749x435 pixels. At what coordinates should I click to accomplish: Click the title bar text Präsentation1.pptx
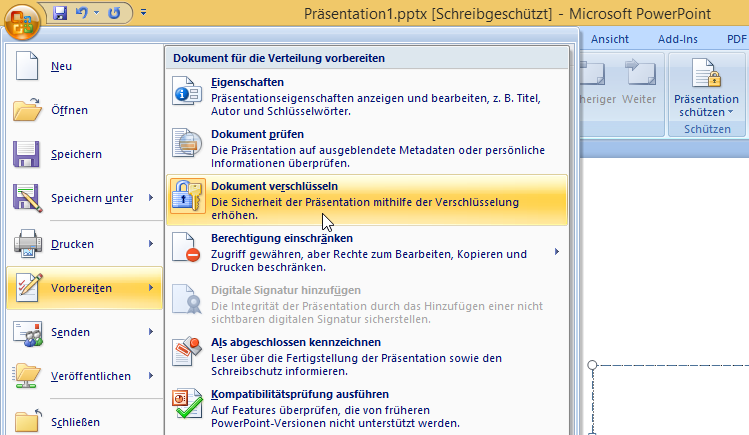tap(365, 14)
